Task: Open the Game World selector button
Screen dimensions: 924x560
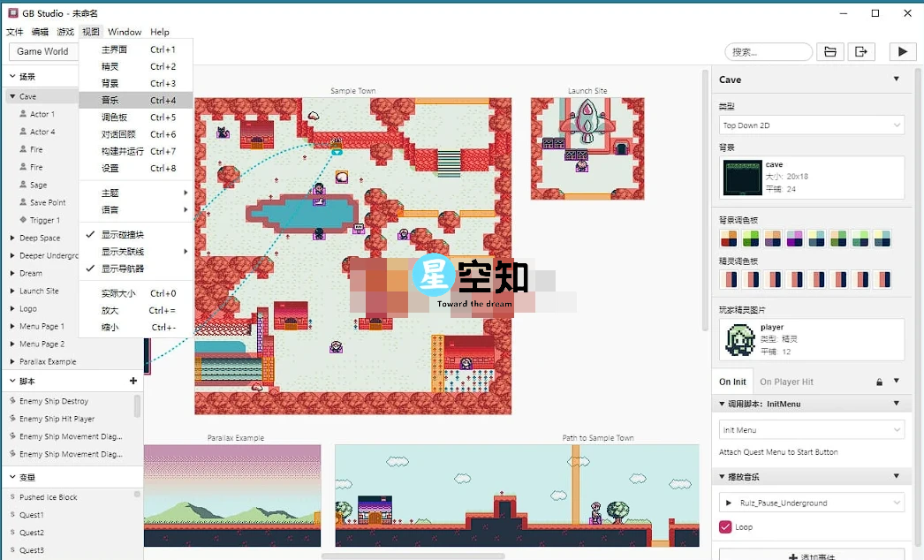Action: click(x=43, y=51)
